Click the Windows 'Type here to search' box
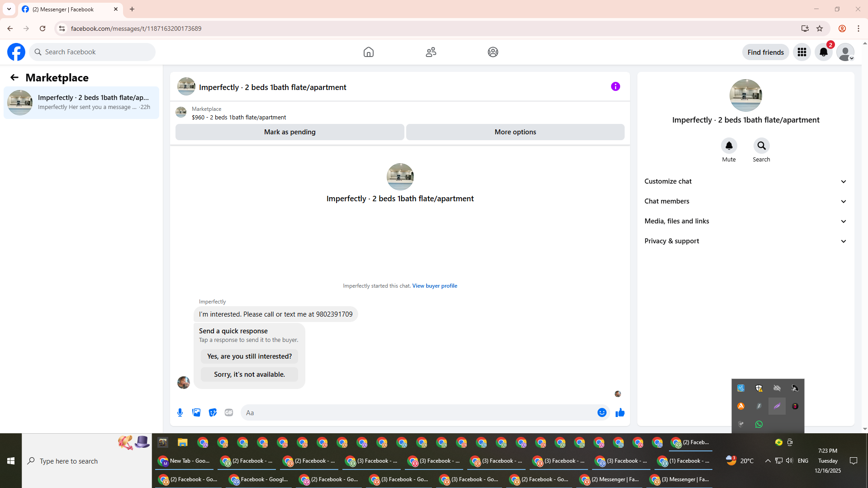The width and height of the screenshot is (868, 488). point(87,461)
